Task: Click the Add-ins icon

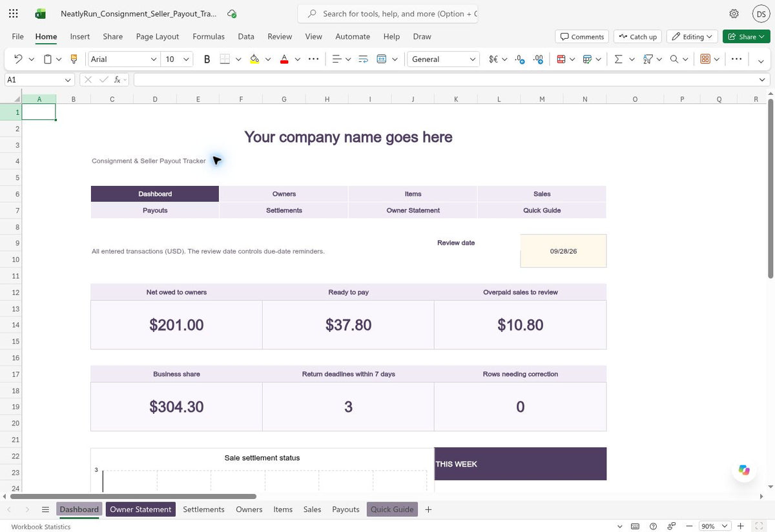Action: (x=705, y=59)
